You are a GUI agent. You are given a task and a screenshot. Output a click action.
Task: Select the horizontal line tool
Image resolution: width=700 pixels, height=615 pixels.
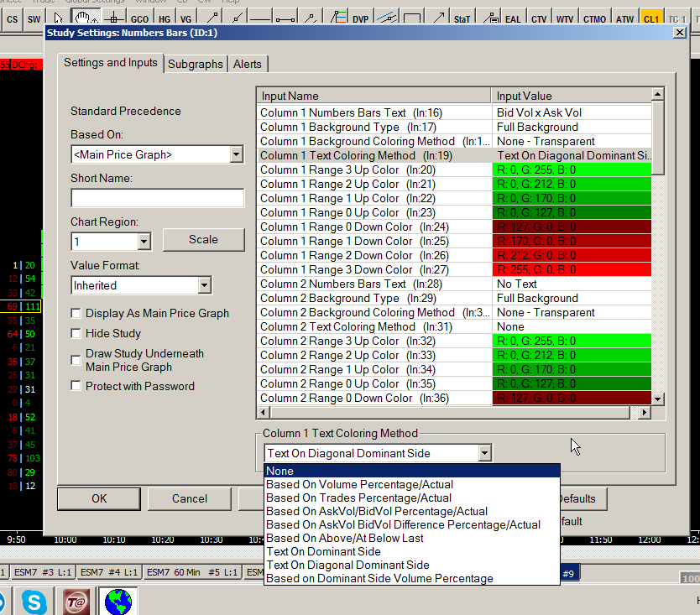(x=260, y=18)
